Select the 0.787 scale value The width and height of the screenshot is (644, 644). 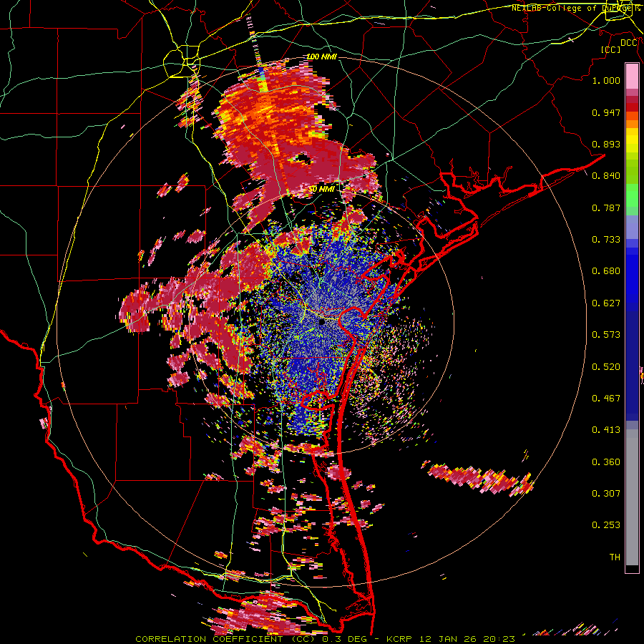(x=606, y=208)
